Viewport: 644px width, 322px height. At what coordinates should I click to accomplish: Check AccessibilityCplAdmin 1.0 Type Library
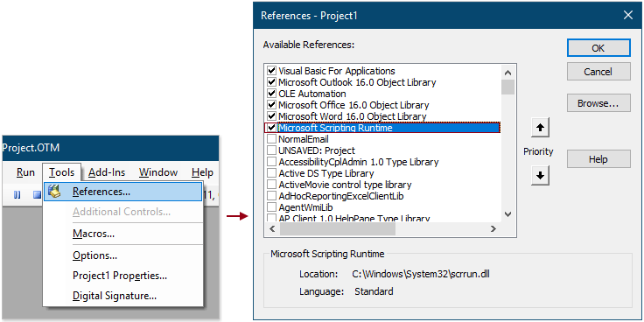pyautogui.click(x=271, y=162)
